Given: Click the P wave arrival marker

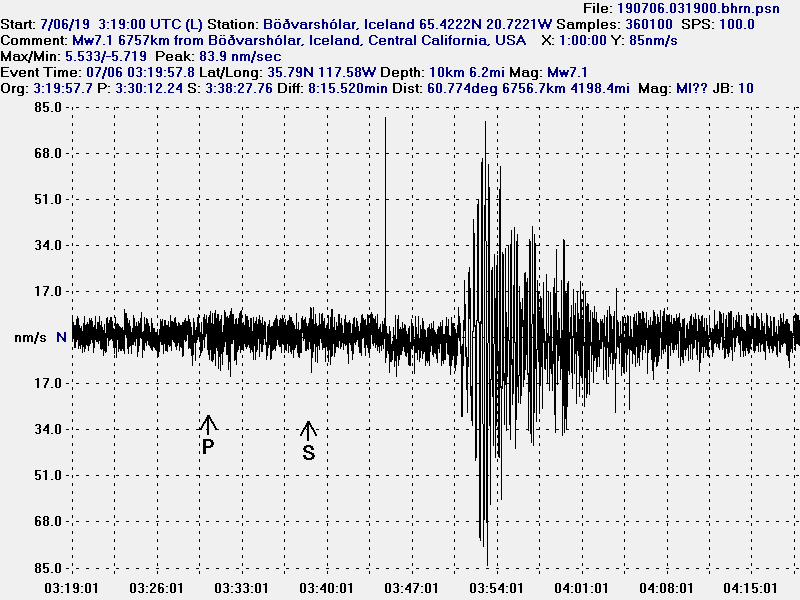Looking at the screenshot, I should click(208, 434).
